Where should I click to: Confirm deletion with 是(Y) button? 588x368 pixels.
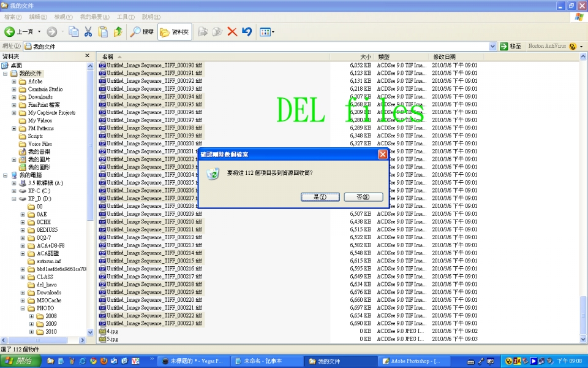click(x=320, y=197)
